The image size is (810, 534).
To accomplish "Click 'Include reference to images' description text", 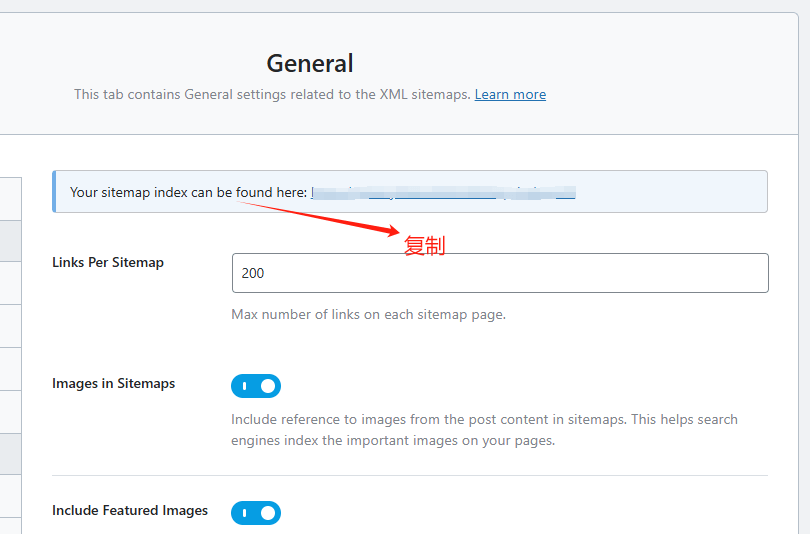I will (x=484, y=430).
